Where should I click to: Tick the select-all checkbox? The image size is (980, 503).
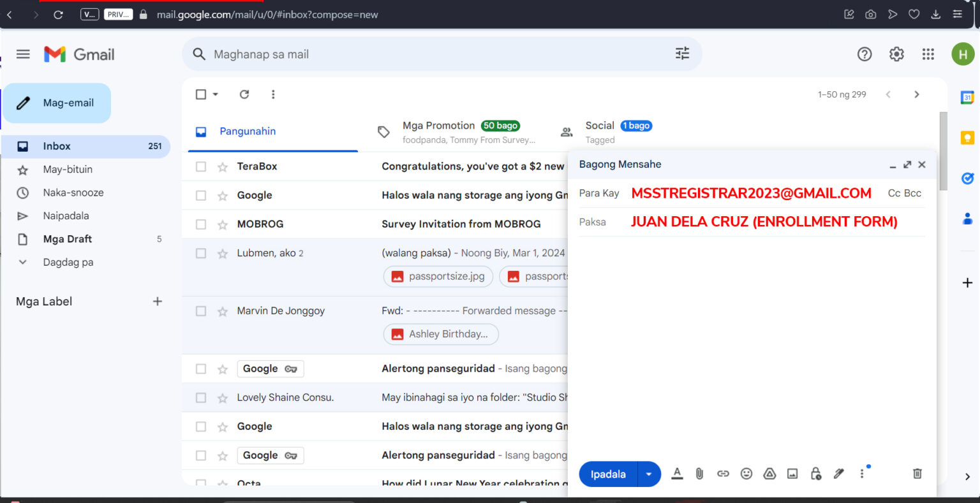(x=201, y=94)
